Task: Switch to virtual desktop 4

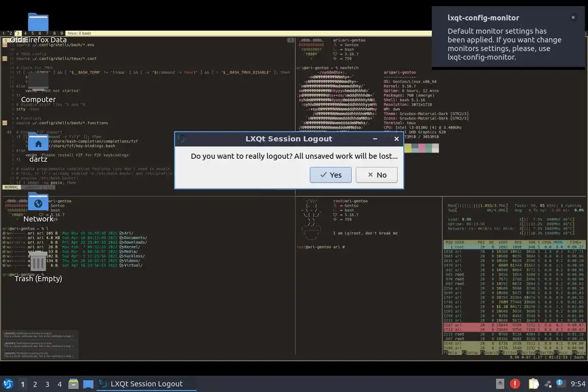Action: 59,384
